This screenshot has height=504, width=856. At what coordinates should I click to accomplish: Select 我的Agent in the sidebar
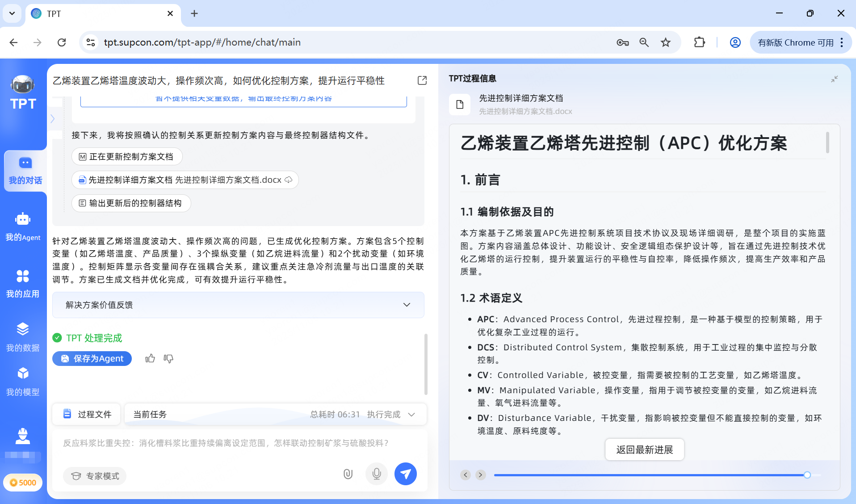[23, 227]
